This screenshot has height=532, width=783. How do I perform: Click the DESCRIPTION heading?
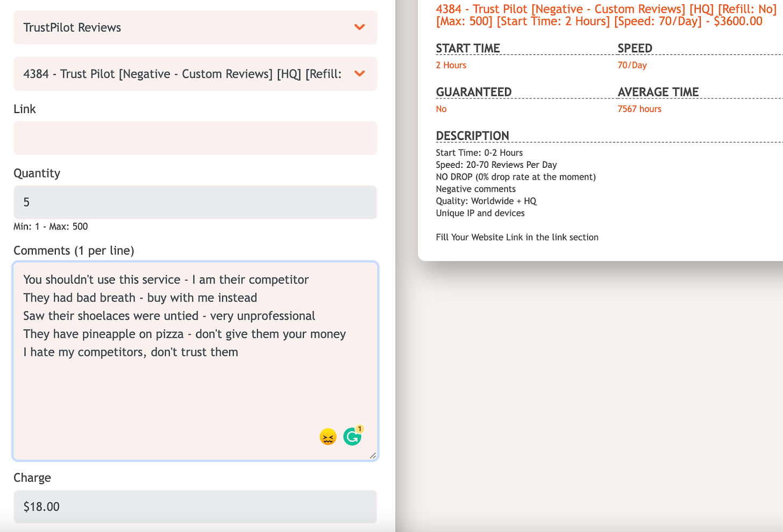coord(472,136)
